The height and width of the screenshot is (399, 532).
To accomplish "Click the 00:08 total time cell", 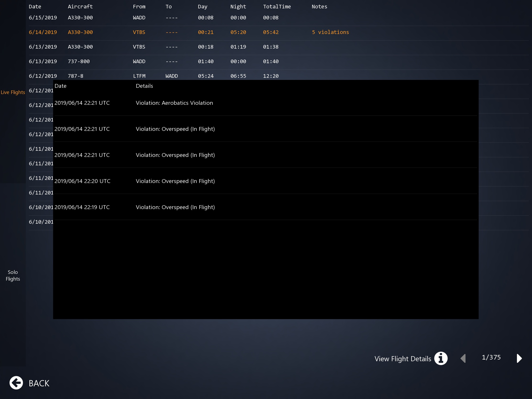I will (x=271, y=17).
